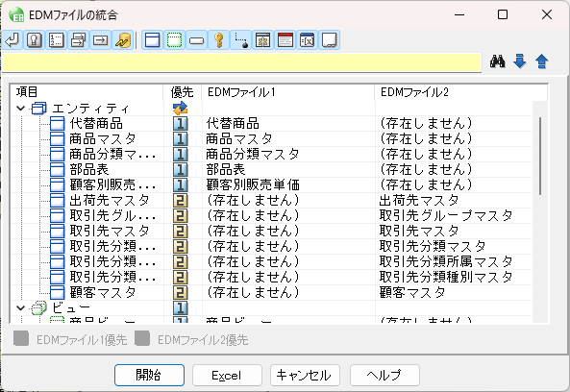Click 取引先分類所属マスタ in EDMファイル2 column

click(446, 262)
